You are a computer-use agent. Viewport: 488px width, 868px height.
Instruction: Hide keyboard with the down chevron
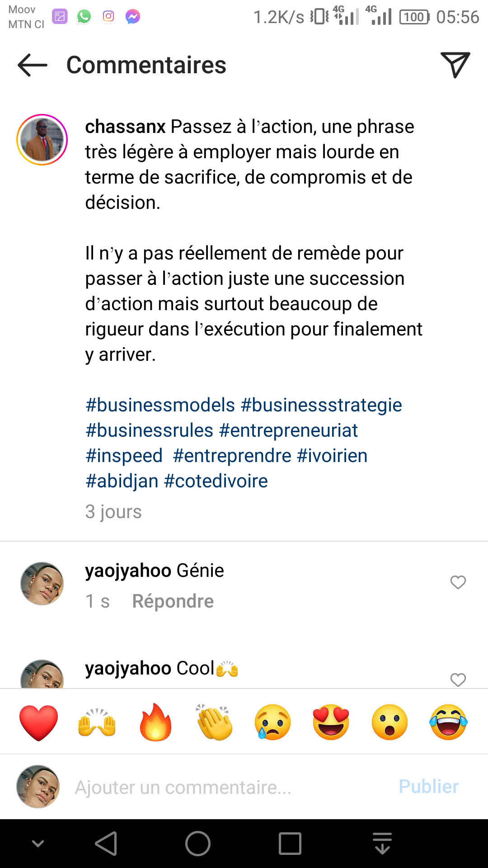click(x=38, y=844)
